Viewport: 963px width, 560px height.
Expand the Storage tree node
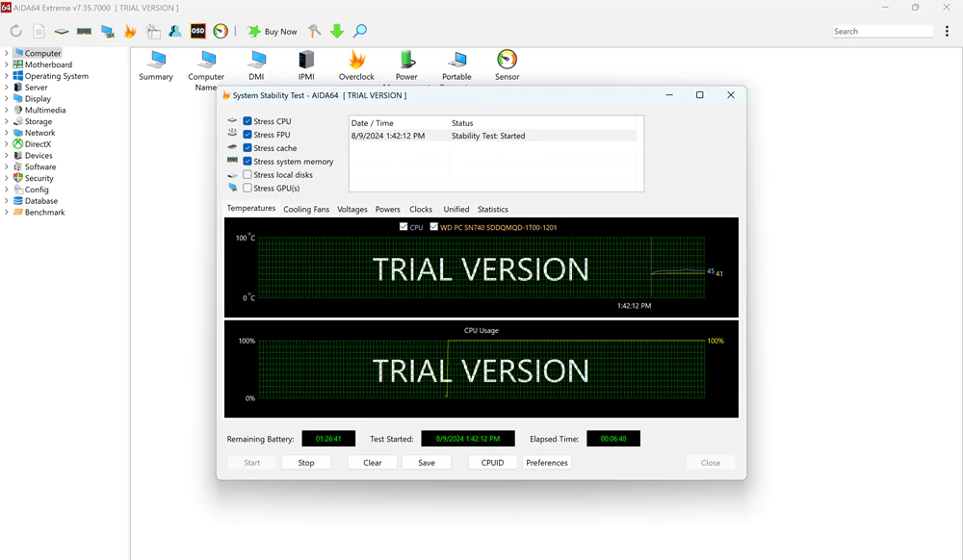6,121
